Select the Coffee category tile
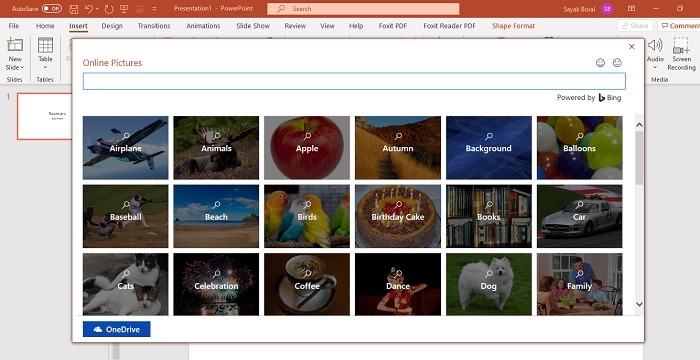This screenshot has width=700, height=360. pos(307,285)
